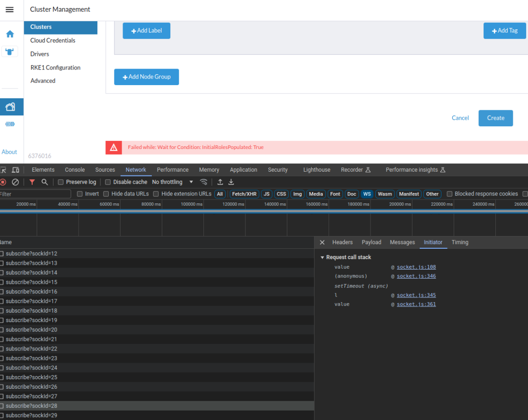Screen dimensions: 528x420
Task: Check the Invert filter checkbox
Action: [x=79, y=193]
